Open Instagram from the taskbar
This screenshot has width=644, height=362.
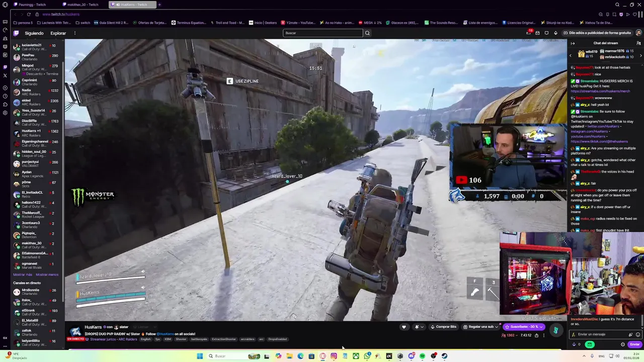(334, 356)
